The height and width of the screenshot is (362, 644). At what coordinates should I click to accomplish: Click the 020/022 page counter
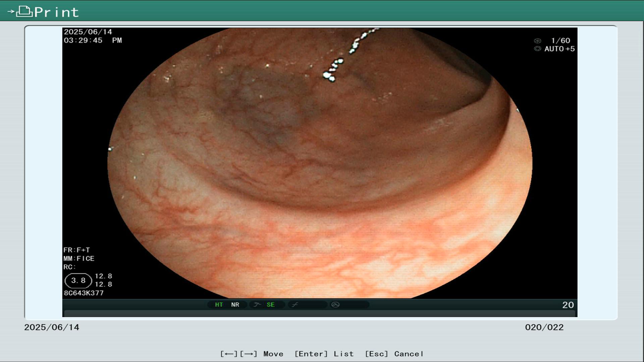tap(544, 327)
